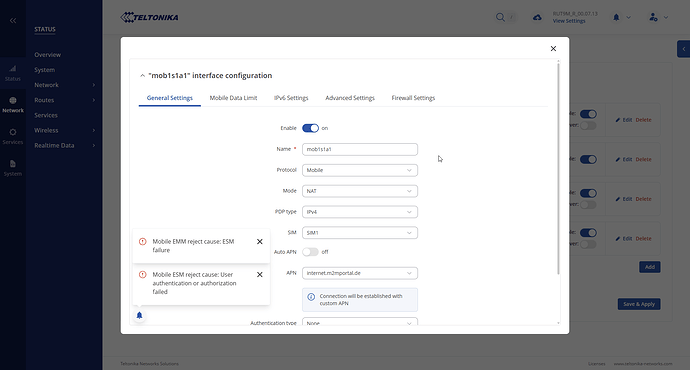Viewport: 690px width, 370px height.
Task: Open the Authentication type dropdown
Action: tap(360, 322)
